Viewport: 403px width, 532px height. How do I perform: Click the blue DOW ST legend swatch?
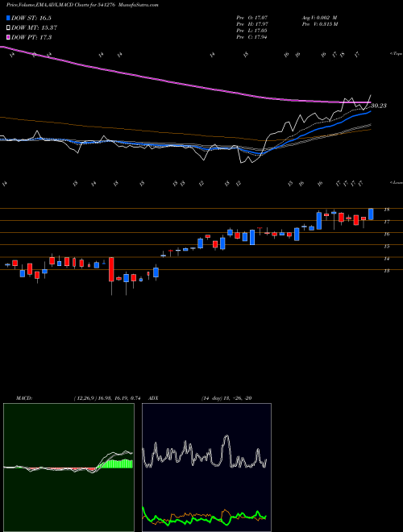point(9,18)
